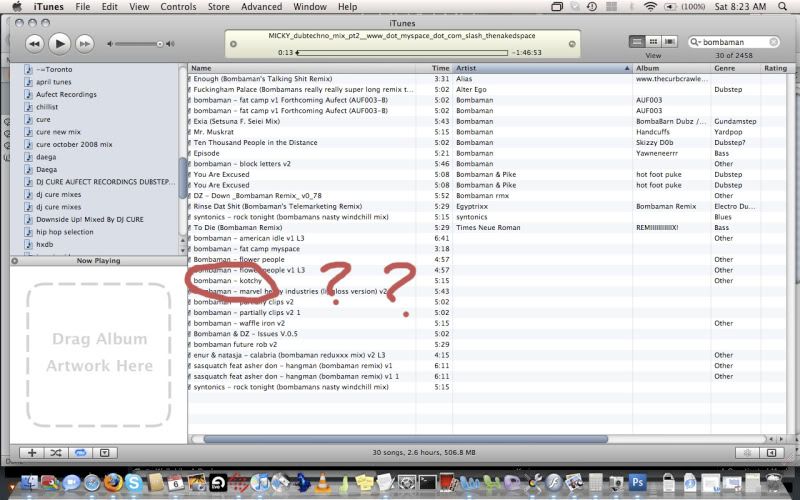Reverse the Artist column sort triangle
800x500 pixels.
tap(627, 68)
